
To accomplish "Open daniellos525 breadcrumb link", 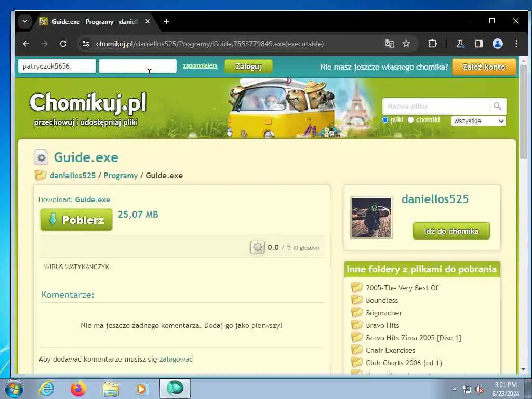I will click(x=73, y=176).
